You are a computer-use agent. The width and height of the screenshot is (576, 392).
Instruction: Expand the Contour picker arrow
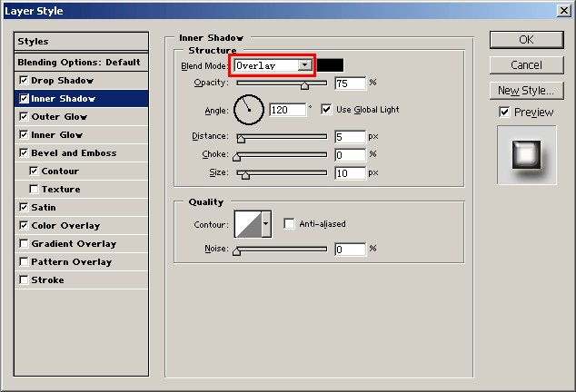click(266, 223)
